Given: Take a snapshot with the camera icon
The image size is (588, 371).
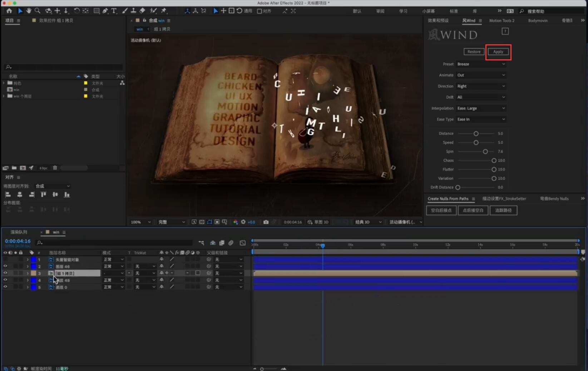Looking at the screenshot, I should point(266,222).
